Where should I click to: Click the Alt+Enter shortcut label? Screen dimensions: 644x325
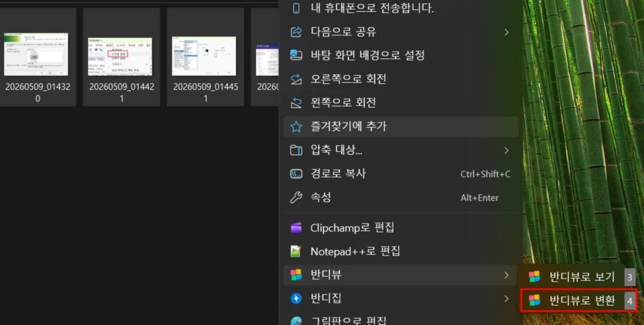point(479,198)
